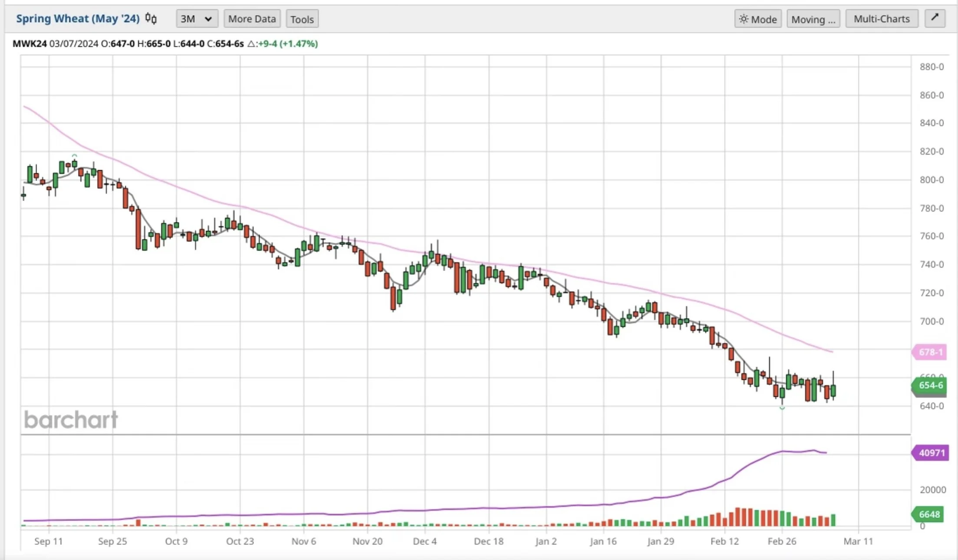
Task: Click the Feb 12 date axis label
Action: (724, 541)
